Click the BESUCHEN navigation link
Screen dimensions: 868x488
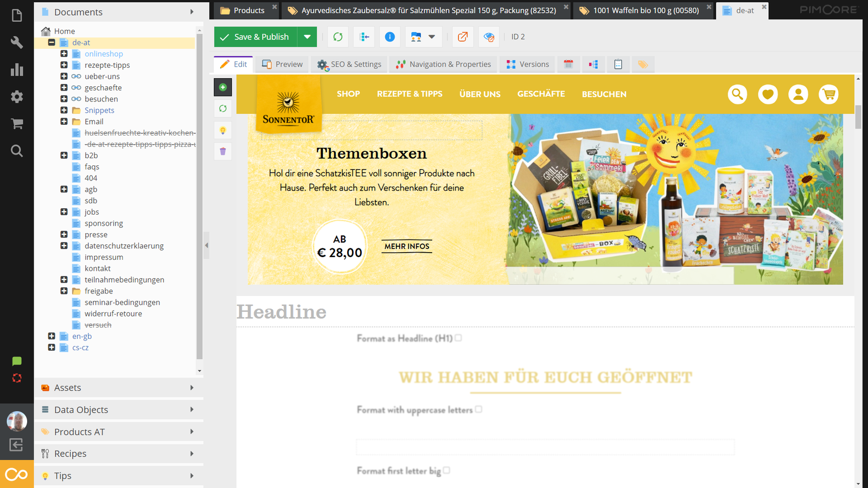click(604, 94)
